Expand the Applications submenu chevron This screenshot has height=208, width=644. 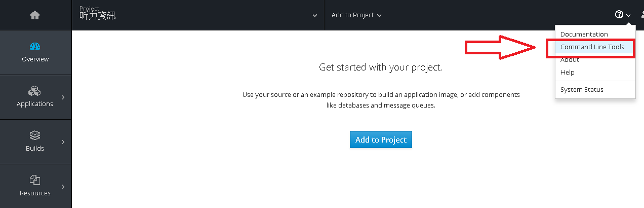63,97
